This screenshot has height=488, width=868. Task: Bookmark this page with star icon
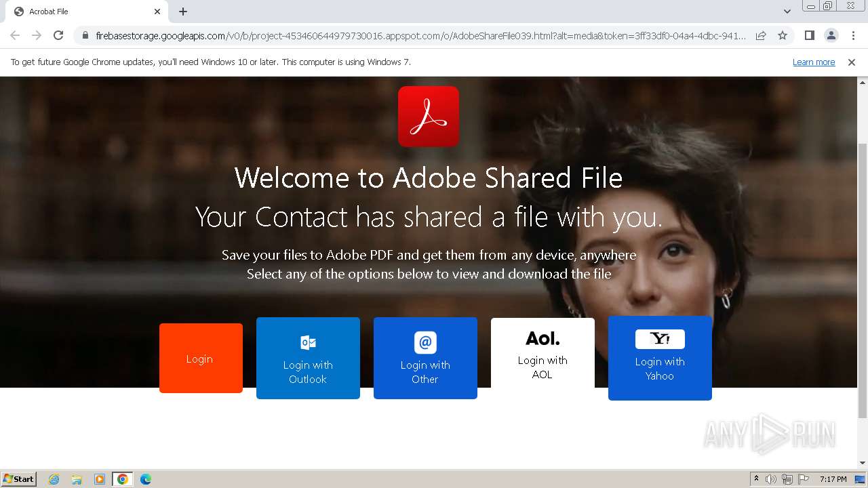point(783,35)
